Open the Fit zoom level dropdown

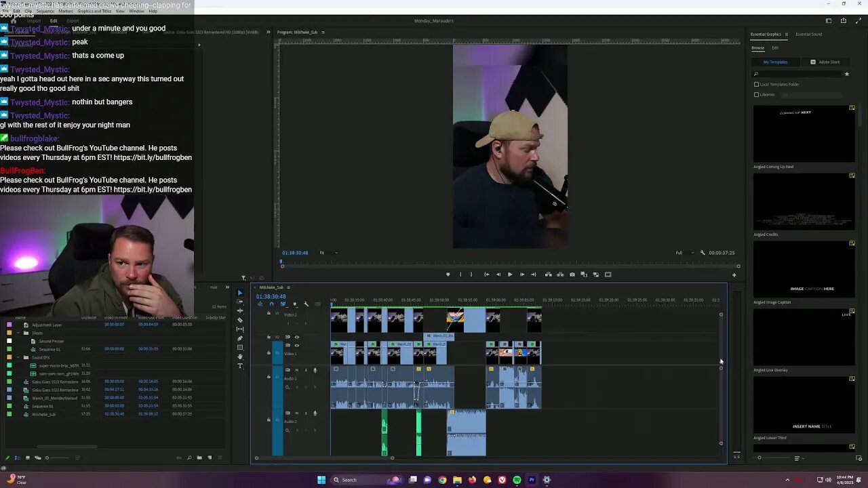point(329,253)
